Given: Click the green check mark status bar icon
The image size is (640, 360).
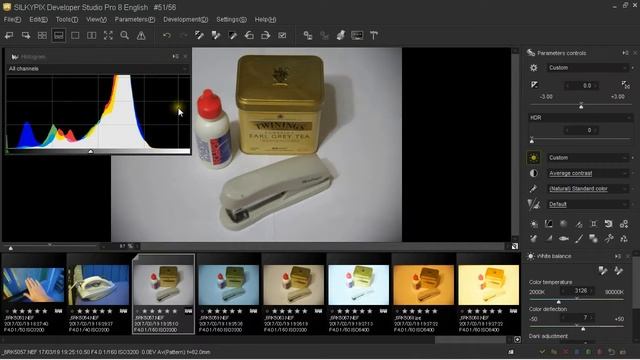Looking at the screenshot, I should click(542, 351).
